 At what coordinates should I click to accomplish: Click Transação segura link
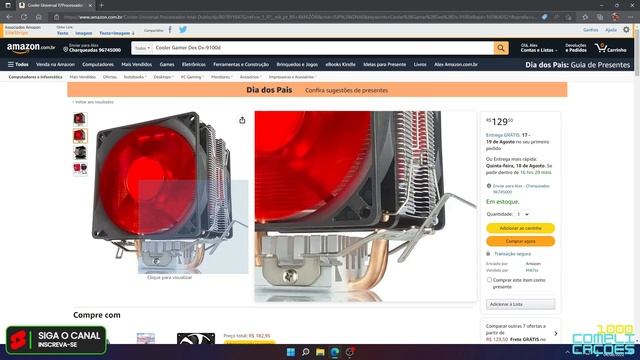click(512, 254)
